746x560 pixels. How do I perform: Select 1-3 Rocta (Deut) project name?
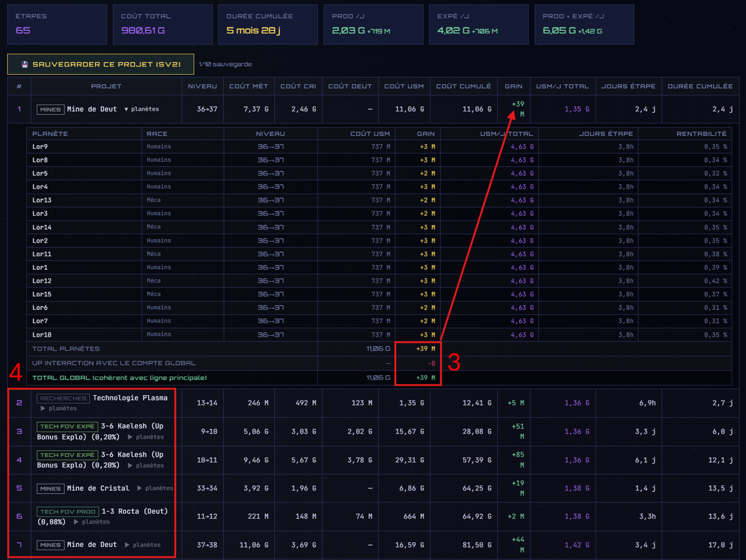[135, 511]
